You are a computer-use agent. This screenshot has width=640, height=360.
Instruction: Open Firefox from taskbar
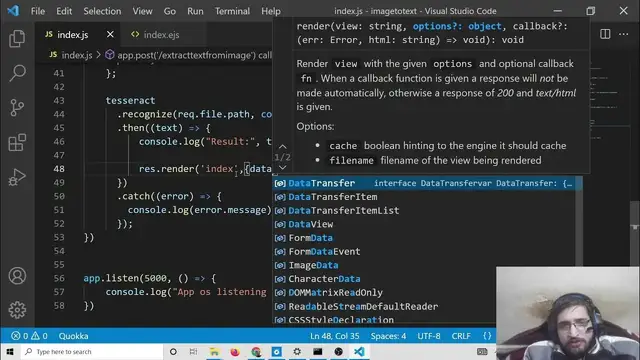235,352
